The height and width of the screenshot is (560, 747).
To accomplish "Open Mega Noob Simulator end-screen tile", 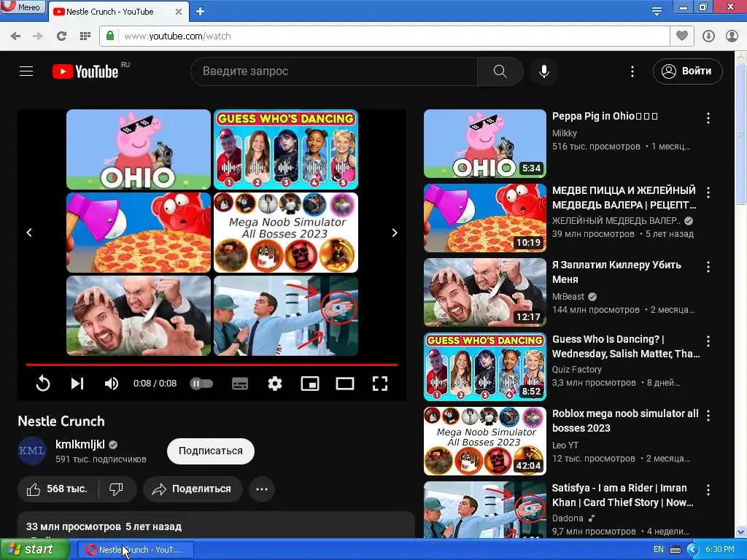I will [286, 233].
